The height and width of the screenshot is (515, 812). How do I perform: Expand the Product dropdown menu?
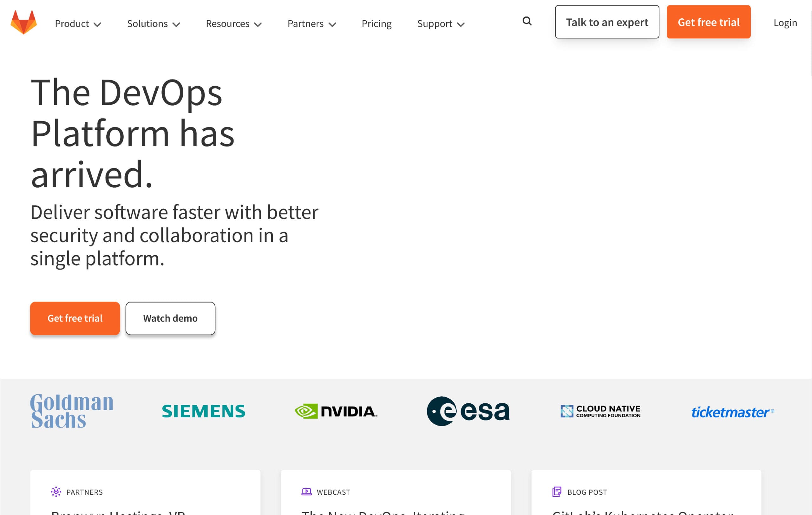coord(78,23)
